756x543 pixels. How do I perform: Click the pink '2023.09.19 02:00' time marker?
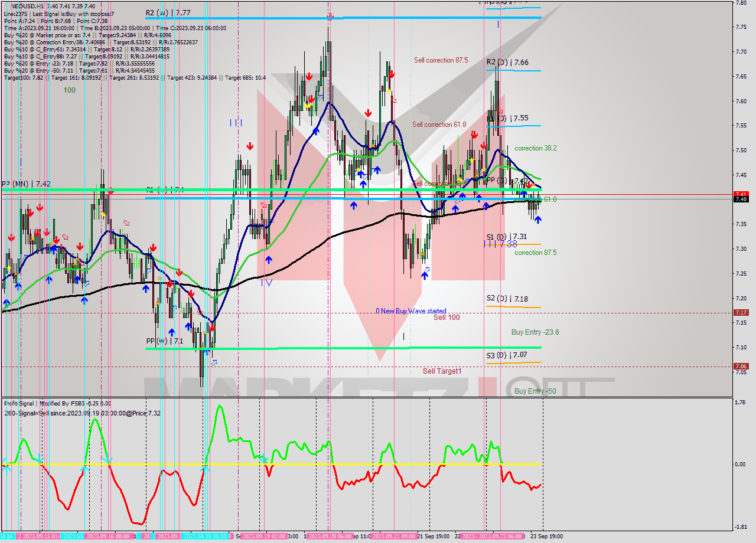[x=263, y=537]
